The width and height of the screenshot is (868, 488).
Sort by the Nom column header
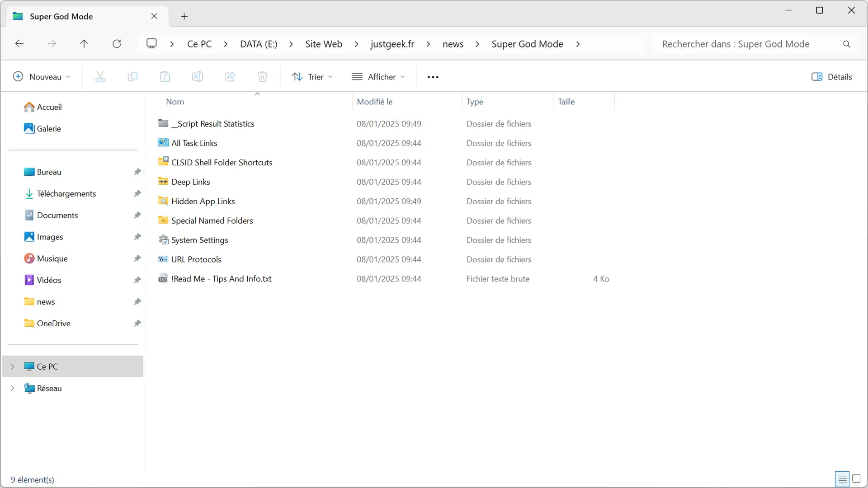(175, 102)
